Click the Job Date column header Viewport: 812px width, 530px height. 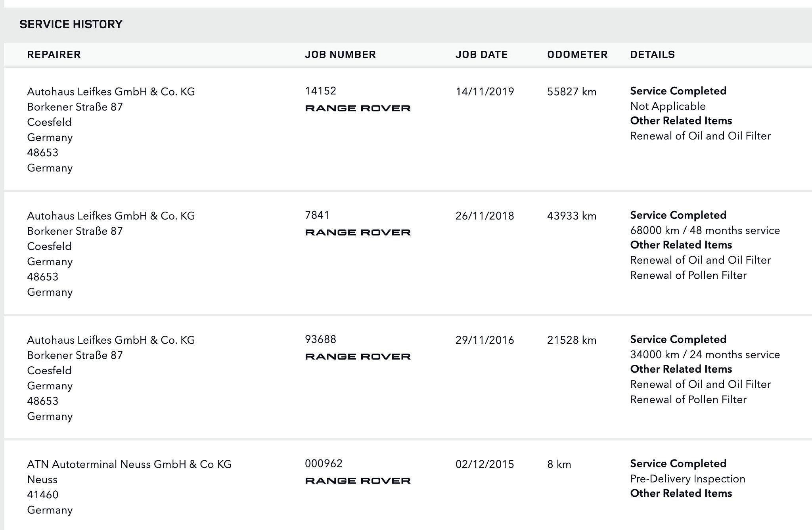click(481, 54)
